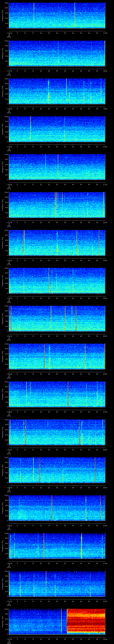
Task: Click the spectrogram panel starting at 1:28:00
Action: pyautogui.click(x=57, y=470)
